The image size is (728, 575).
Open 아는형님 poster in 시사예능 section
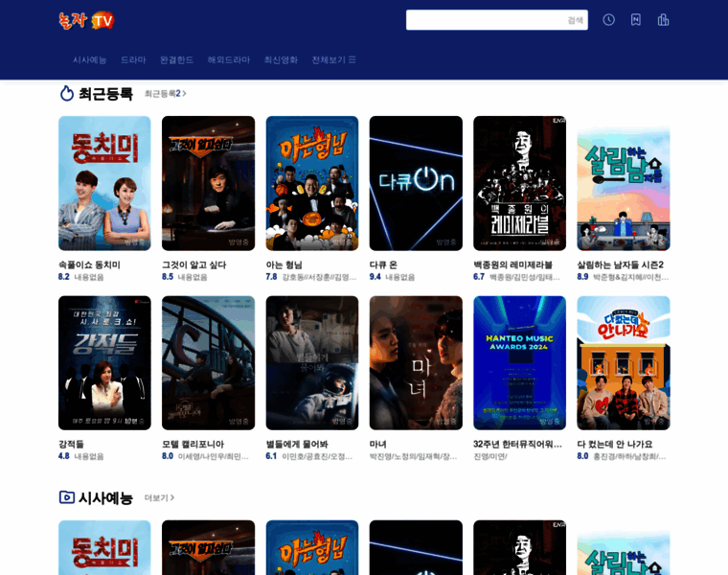pos(312,547)
